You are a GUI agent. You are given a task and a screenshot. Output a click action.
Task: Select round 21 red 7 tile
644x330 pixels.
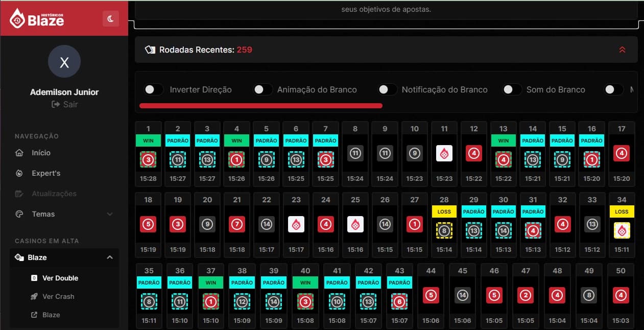[x=237, y=224]
